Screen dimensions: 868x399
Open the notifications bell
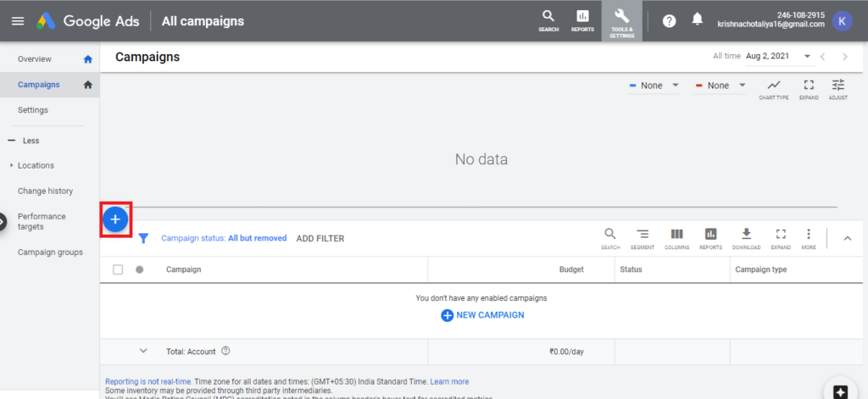698,20
